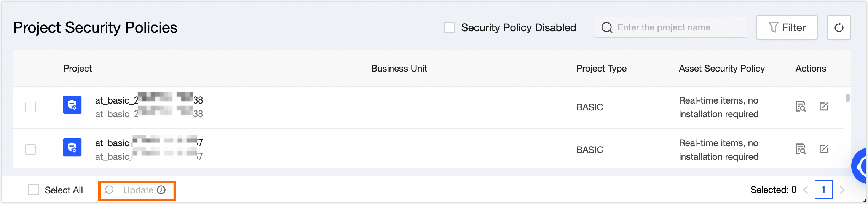Enable the Security Policy Disabled checkbox

click(450, 28)
